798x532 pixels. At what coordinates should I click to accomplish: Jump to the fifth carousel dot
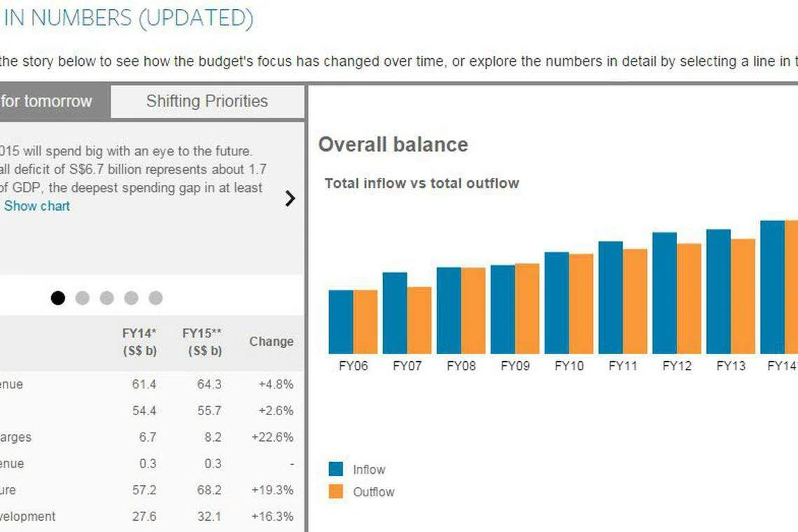(155, 298)
